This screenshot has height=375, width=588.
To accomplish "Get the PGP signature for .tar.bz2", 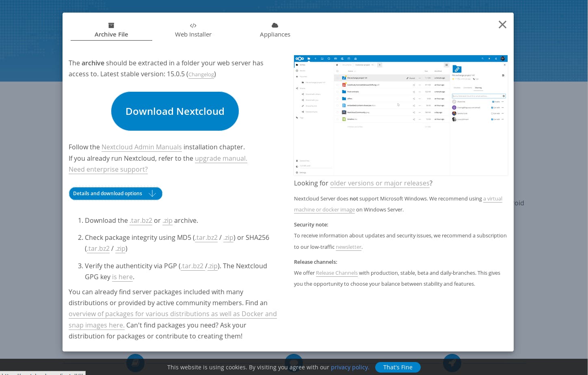I will [x=192, y=266].
